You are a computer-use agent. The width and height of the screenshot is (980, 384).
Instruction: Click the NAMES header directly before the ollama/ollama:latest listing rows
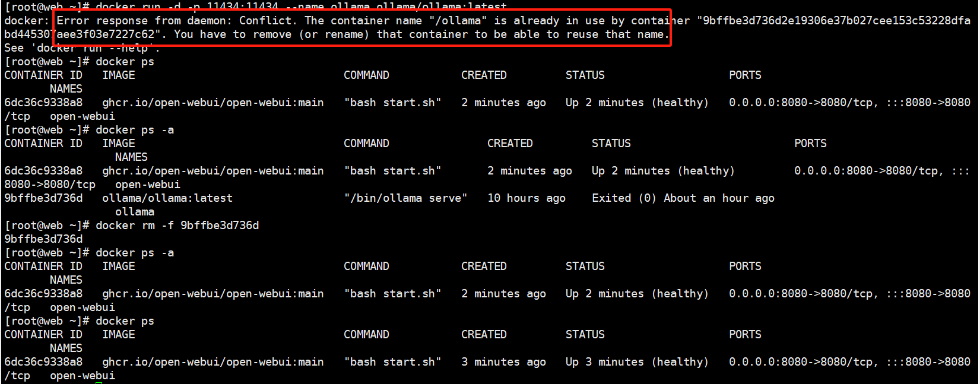point(131,157)
